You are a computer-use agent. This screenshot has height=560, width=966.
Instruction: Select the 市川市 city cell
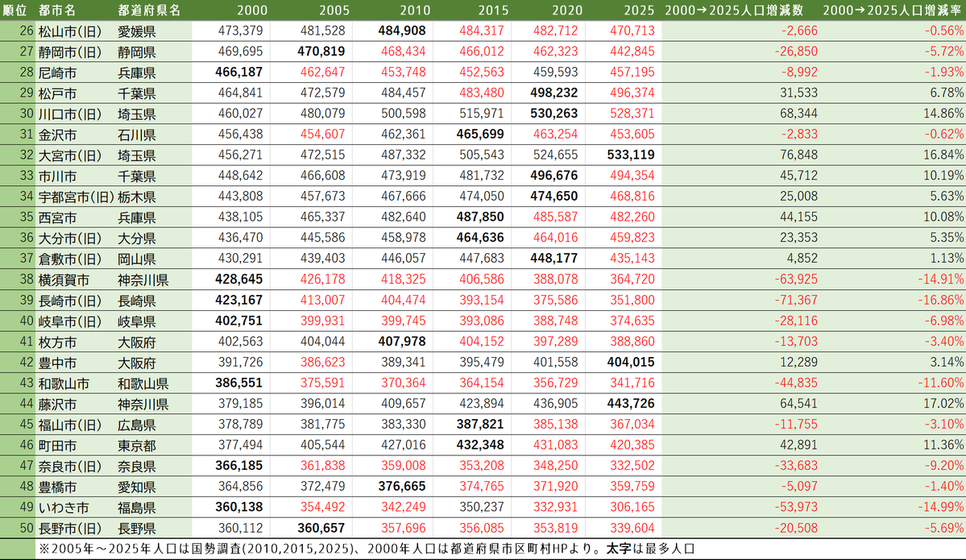tap(57, 176)
